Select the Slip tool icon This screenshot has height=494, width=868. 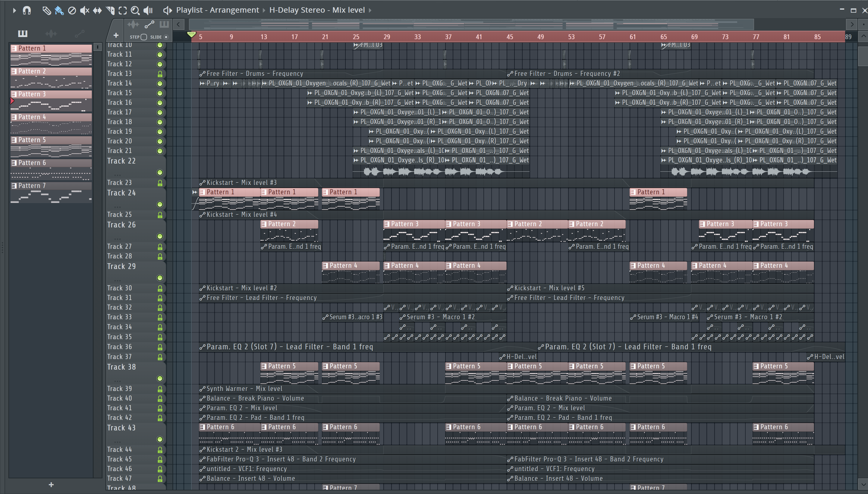[x=97, y=11]
